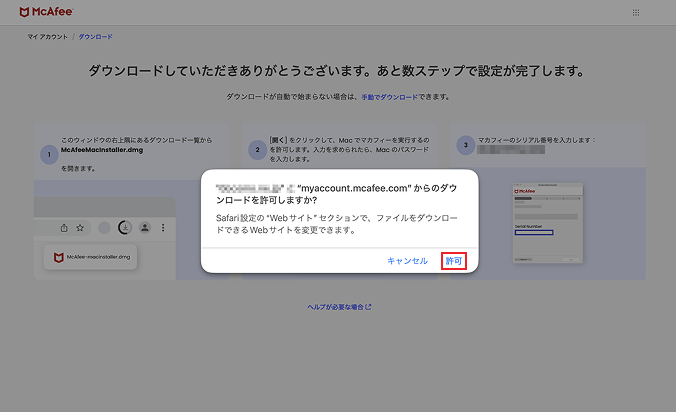Viewport: 676px width, 412px height.
Task: Open the マイ アカウント breadcrumb link
Action: coord(47,37)
